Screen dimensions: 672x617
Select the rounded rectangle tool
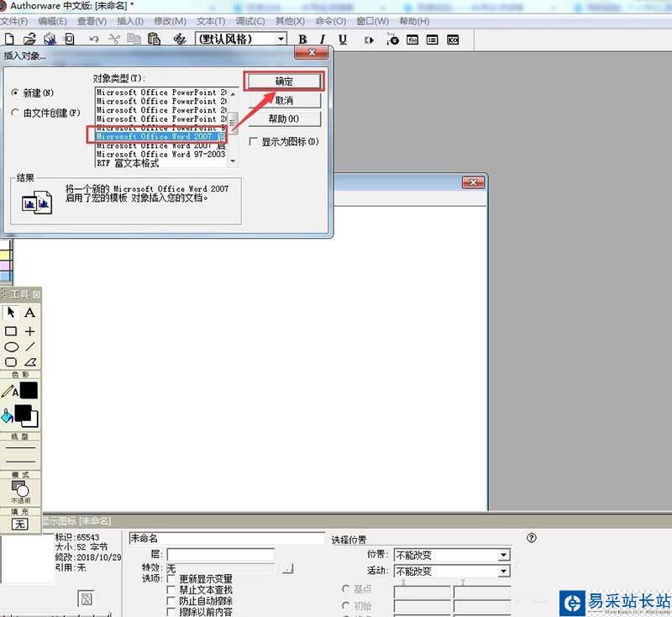tap(11, 362)
